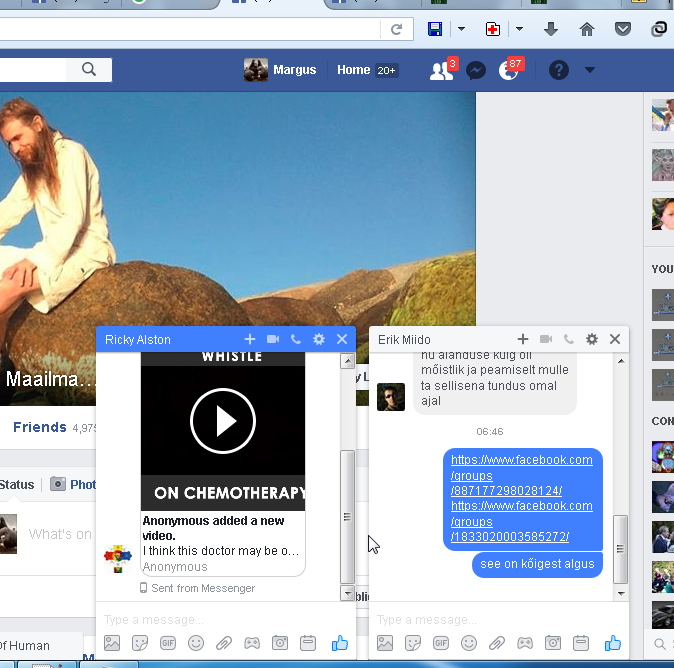Click the Erik Miido chat scrollbar thumb
This screenshot has height=668, width=674.
coord(620,549)
